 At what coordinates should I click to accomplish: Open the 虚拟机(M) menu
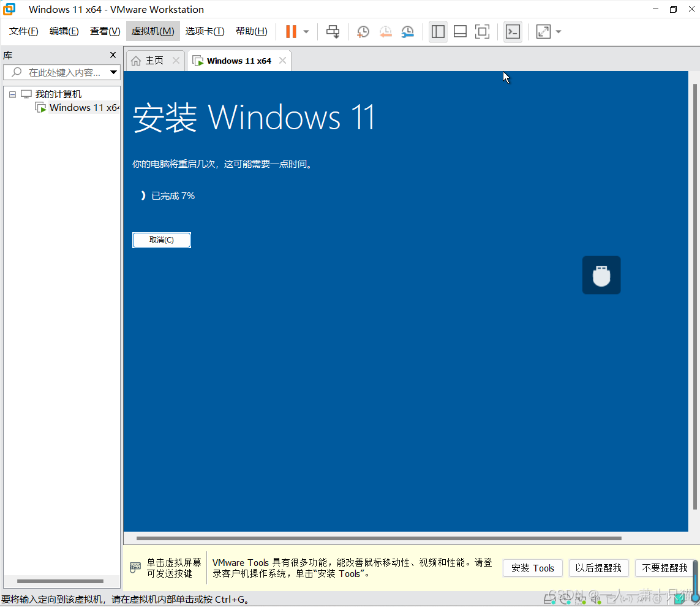pos(152,31)
